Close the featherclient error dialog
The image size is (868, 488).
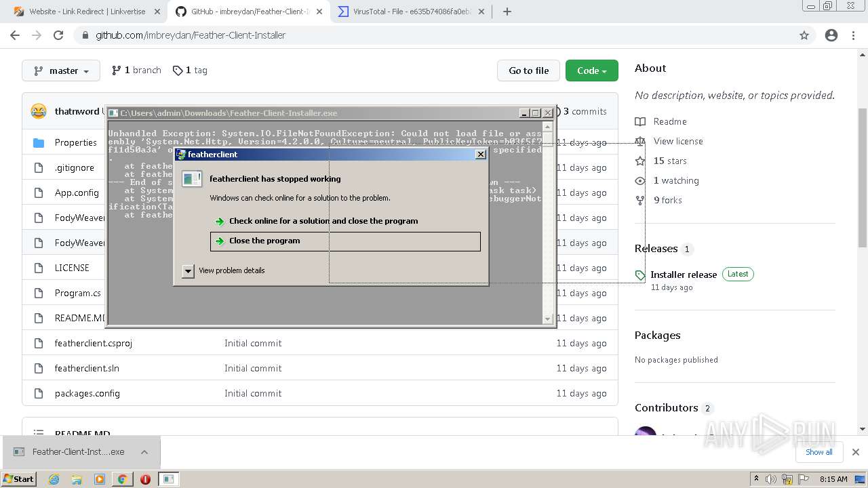pyautogui.click(x=481, y=155)
